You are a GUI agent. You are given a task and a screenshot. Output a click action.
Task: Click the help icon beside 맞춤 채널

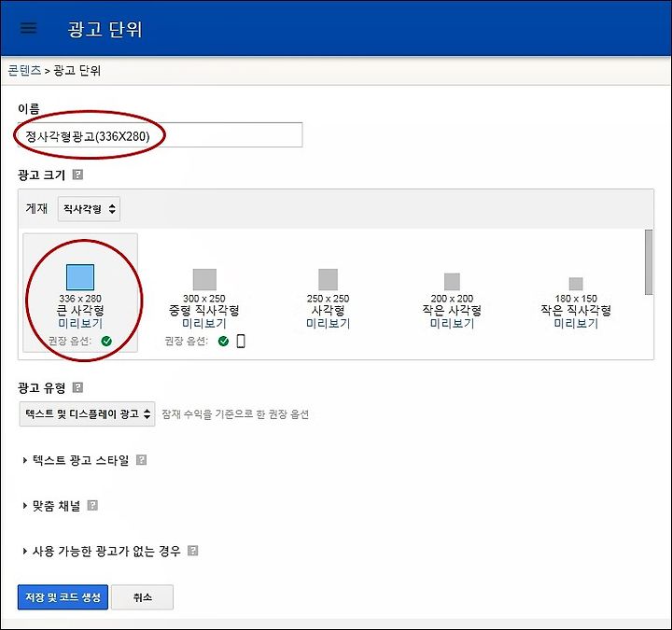click(92, 505)
